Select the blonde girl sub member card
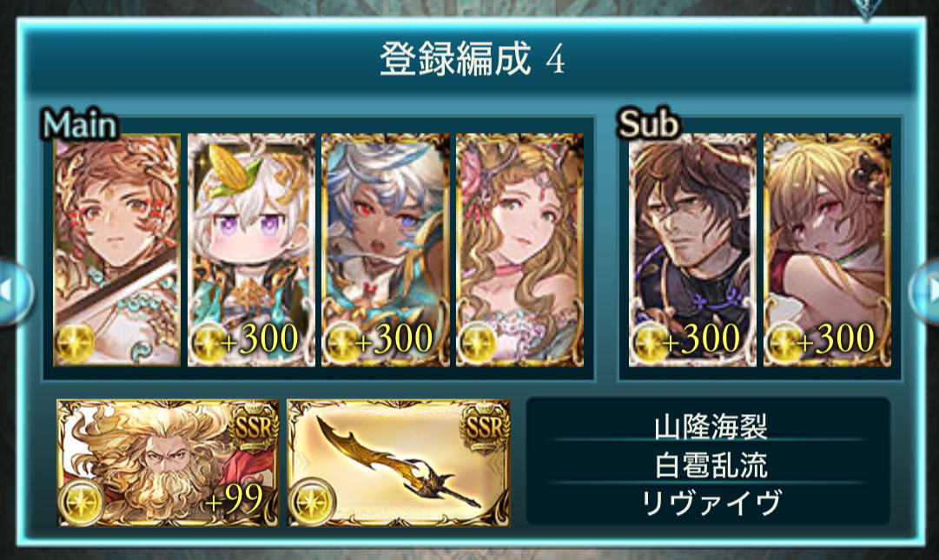Viewport: 939px width, 560px height. tap(827, 249)
